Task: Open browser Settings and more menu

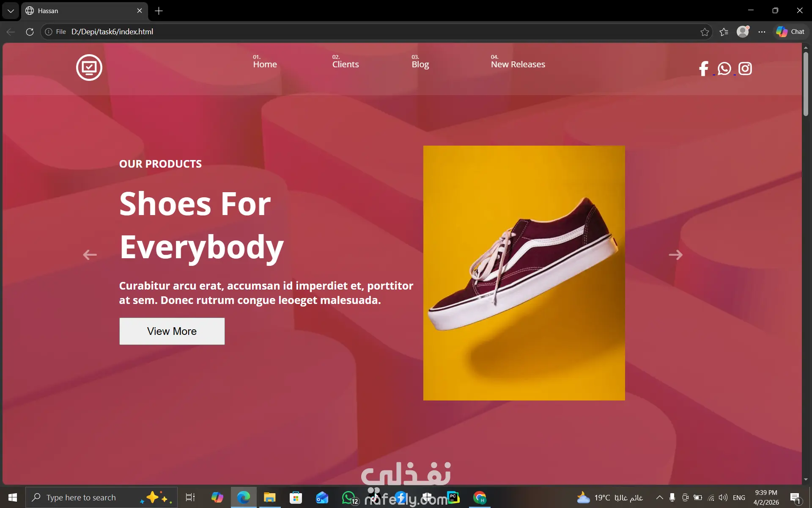Action: [x=762, y=32]
